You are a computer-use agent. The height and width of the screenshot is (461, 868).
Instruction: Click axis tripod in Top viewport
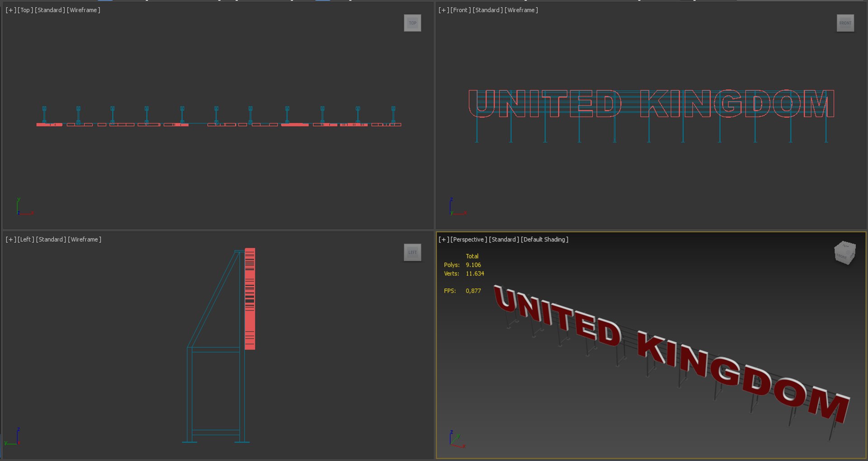tap(25, 207)
